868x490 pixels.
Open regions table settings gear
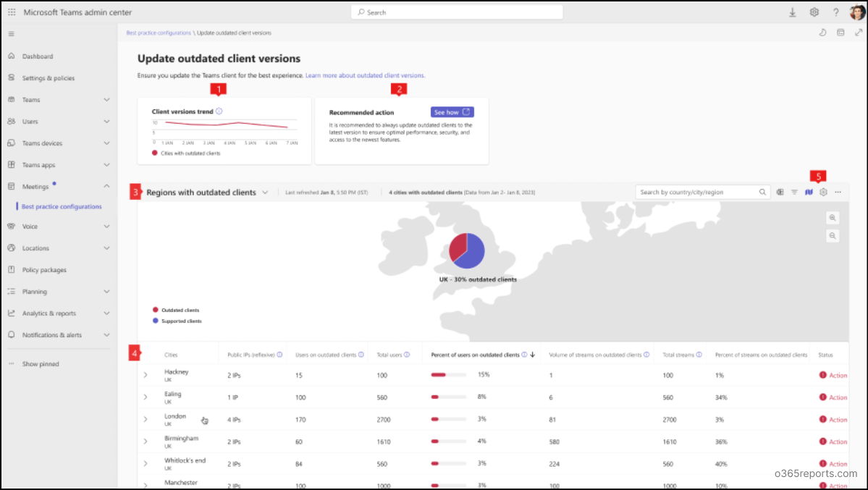click(823, 192)
